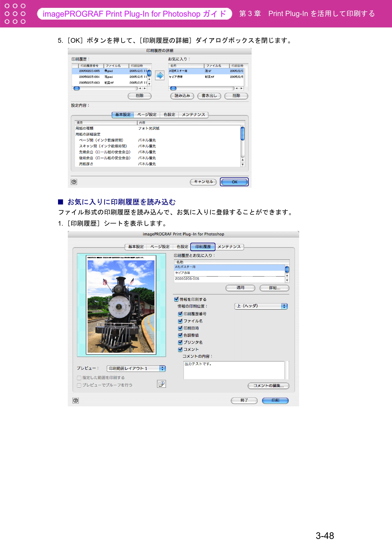
Task: Click horizontal scrollbar thumb under お気に入り list
Action: pos(173,88)
